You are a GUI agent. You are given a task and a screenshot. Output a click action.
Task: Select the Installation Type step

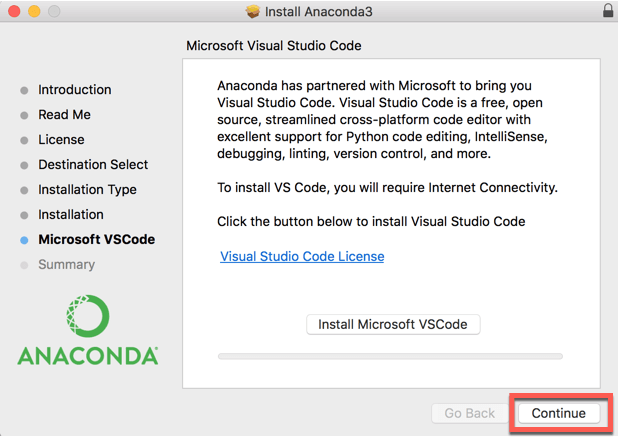(x=87, y=189)
